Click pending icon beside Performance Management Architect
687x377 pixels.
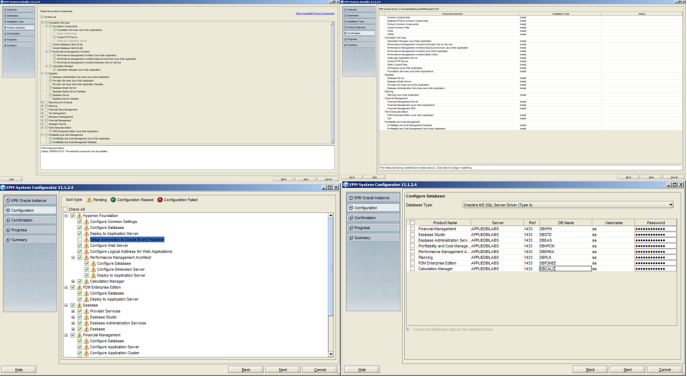(x=86, y=257)
